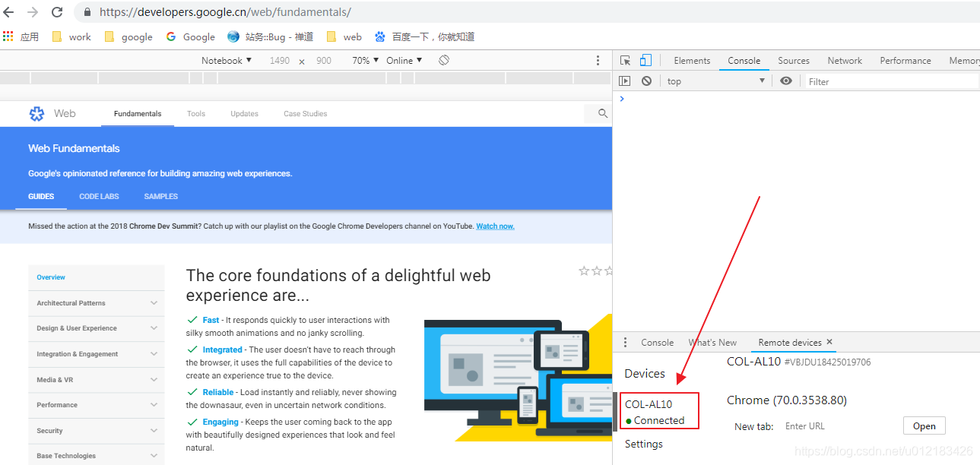Expand Integration & Engagement section
This screenshot has width=980, height=465.
(x=96, y=354)
